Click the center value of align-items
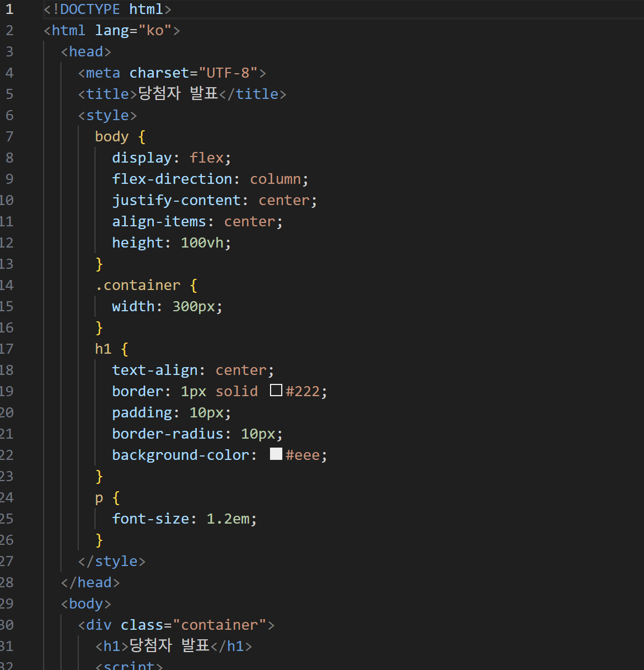Viewport: 644px width, 670px height. 250,221
